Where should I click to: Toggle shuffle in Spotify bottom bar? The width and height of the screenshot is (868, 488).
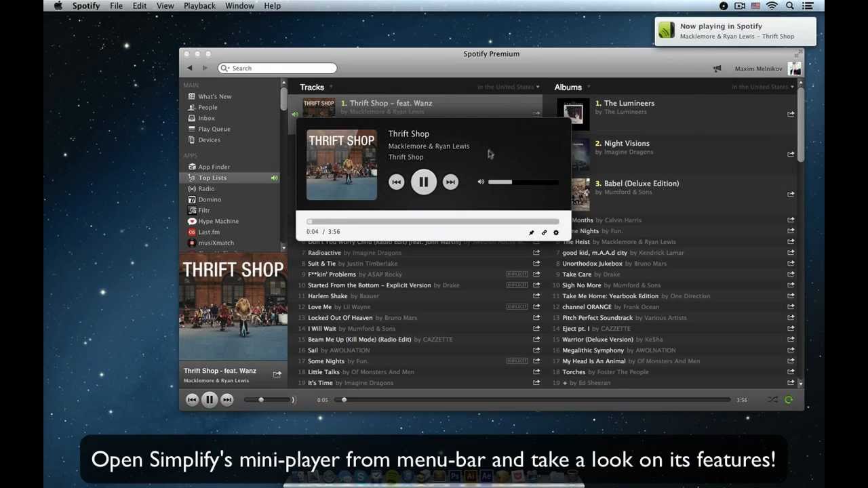[772, 400]
